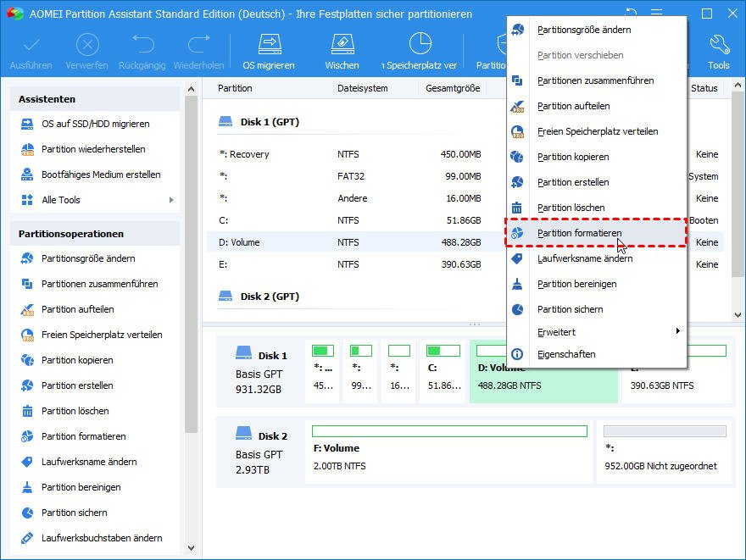
Task: Click the partition list scroll-down arrow
Action: click(x=738, y=314)
